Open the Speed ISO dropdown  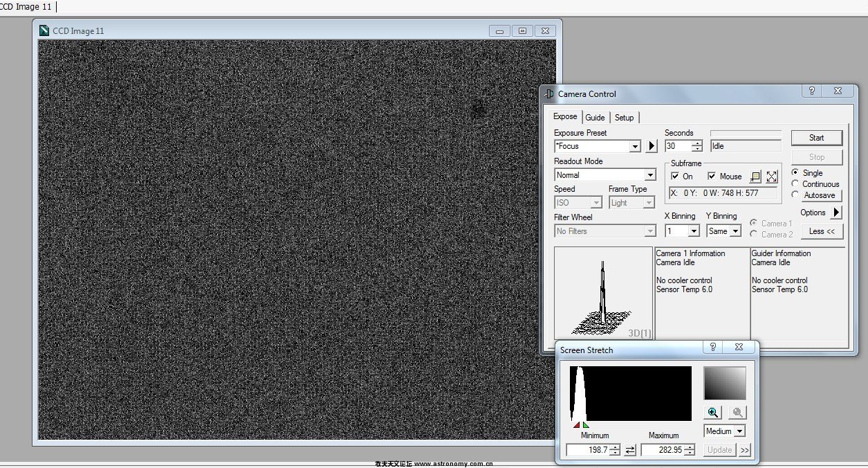click(x=596, y=203)
